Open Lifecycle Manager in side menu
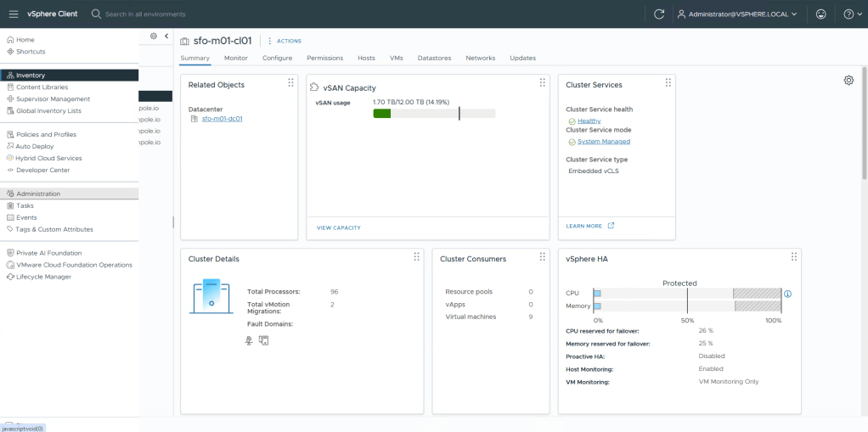 (x=43, y=277)
